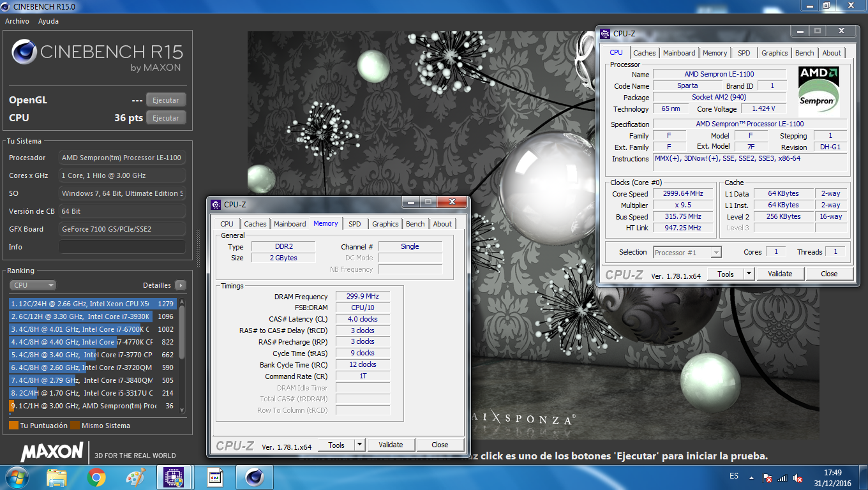Open the CPU ranking dropdown
Viewport: 868px width, 490px height.
click(x=33, y=285)
